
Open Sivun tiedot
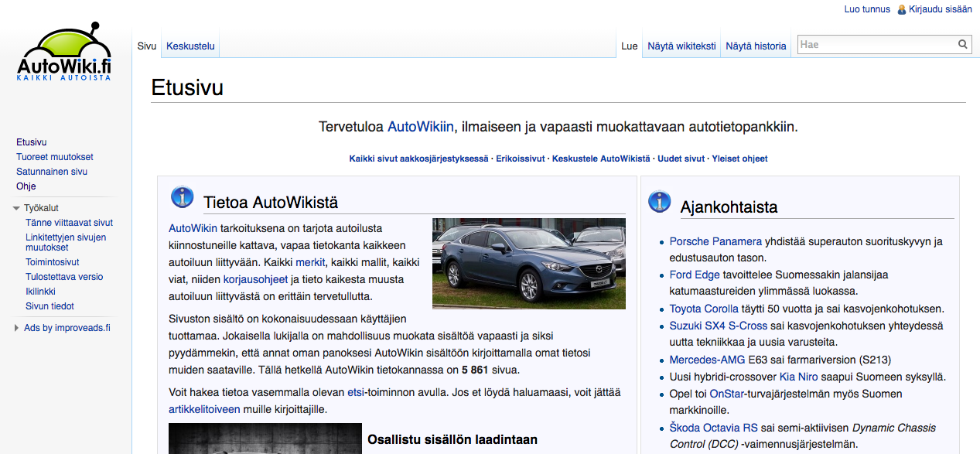(50, 306)
